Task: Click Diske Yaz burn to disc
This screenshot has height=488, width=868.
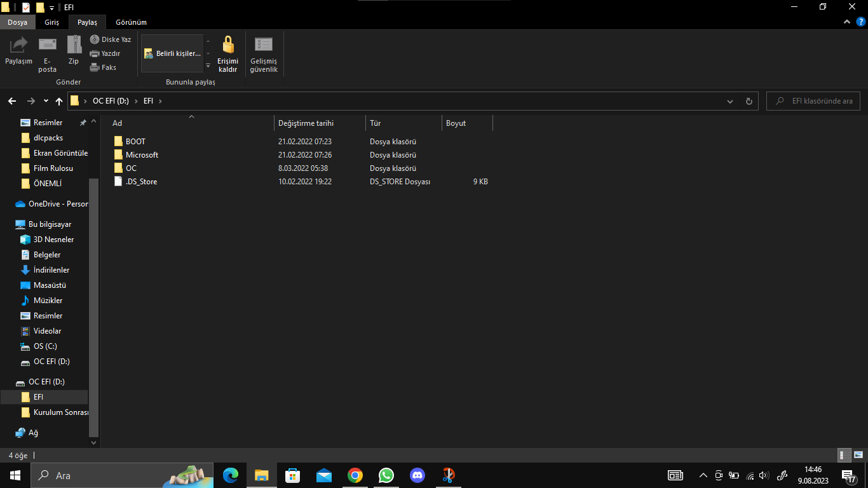Action: (111, 39)
